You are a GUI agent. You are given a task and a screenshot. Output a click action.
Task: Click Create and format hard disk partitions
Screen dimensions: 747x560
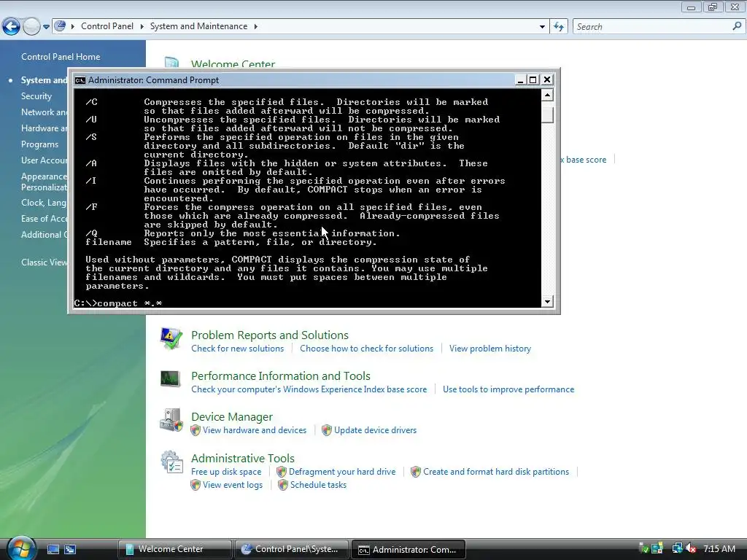click(x=496, y=472)
